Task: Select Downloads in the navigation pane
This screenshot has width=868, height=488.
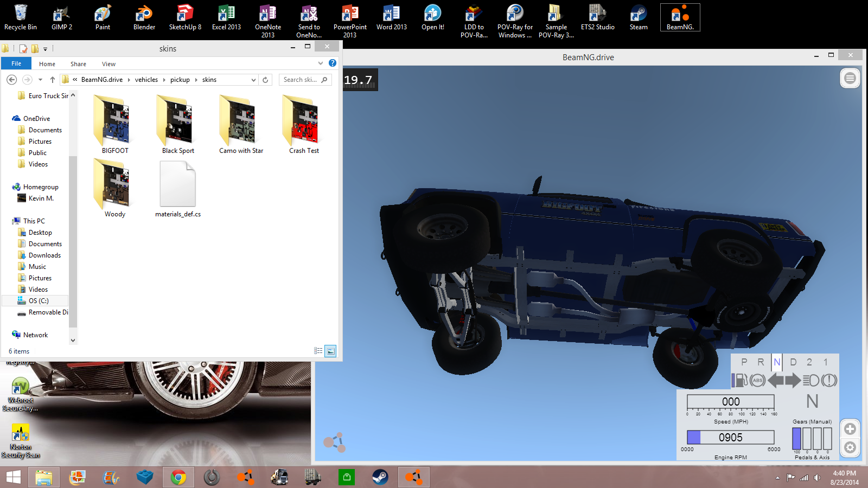Action: pos(44,255)
